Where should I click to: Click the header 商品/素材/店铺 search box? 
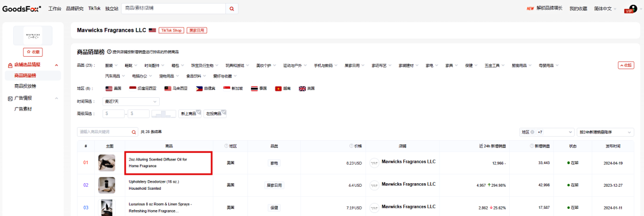point(174,8)
